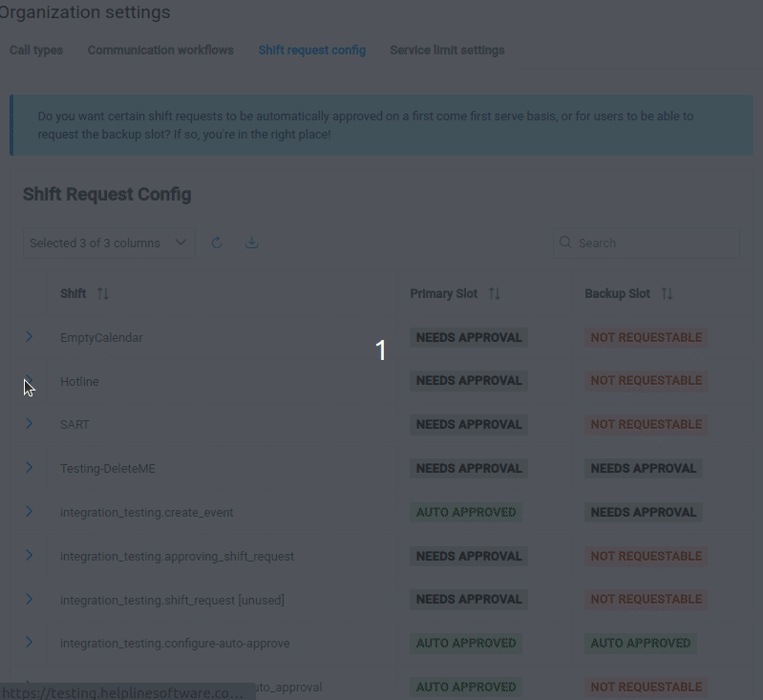The image size is (763, 700).
Task: Click the Testing-DeleteME shift name
Action: pyautogui.click(x=108, y=468)
